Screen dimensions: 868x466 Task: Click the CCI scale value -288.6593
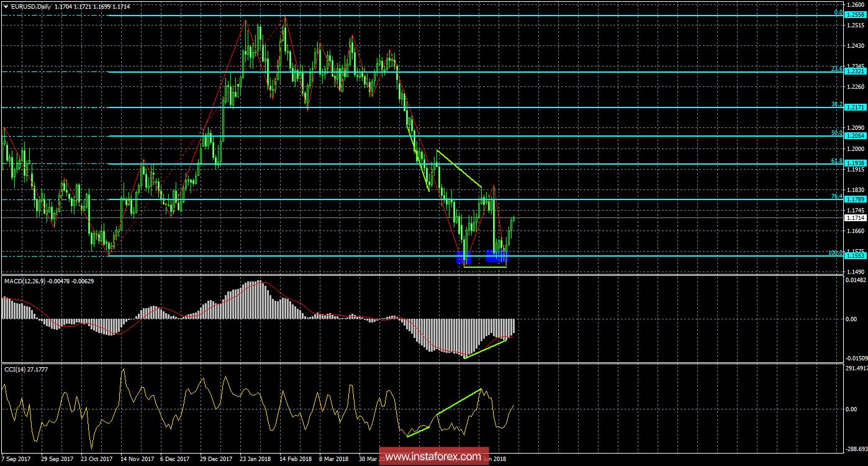click(856, 448)
